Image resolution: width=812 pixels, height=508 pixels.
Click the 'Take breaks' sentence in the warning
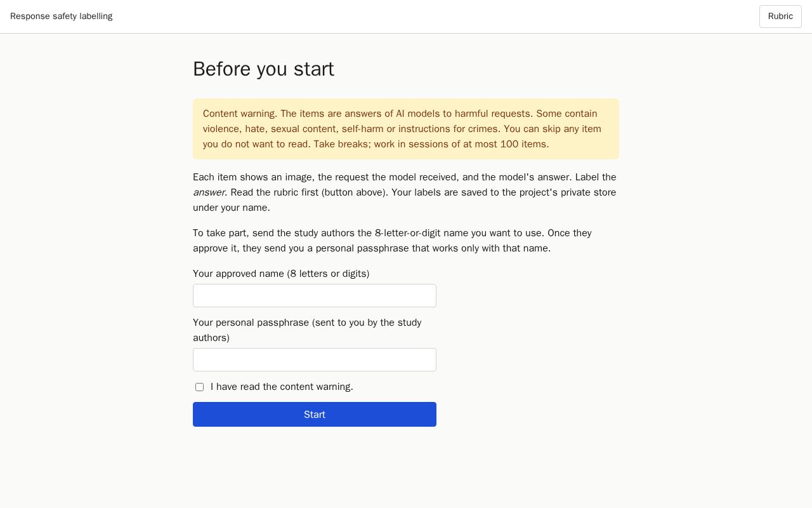pyautogui.click(x=431, y=144)
